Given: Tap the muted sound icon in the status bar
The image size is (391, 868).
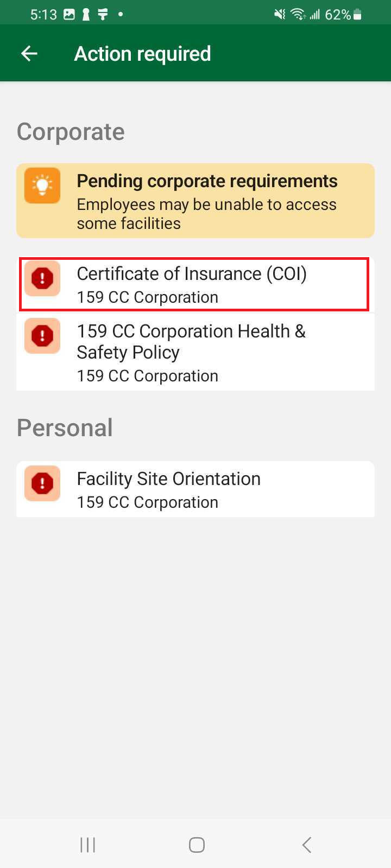Looking at the screenshot, I should (280, 15).
